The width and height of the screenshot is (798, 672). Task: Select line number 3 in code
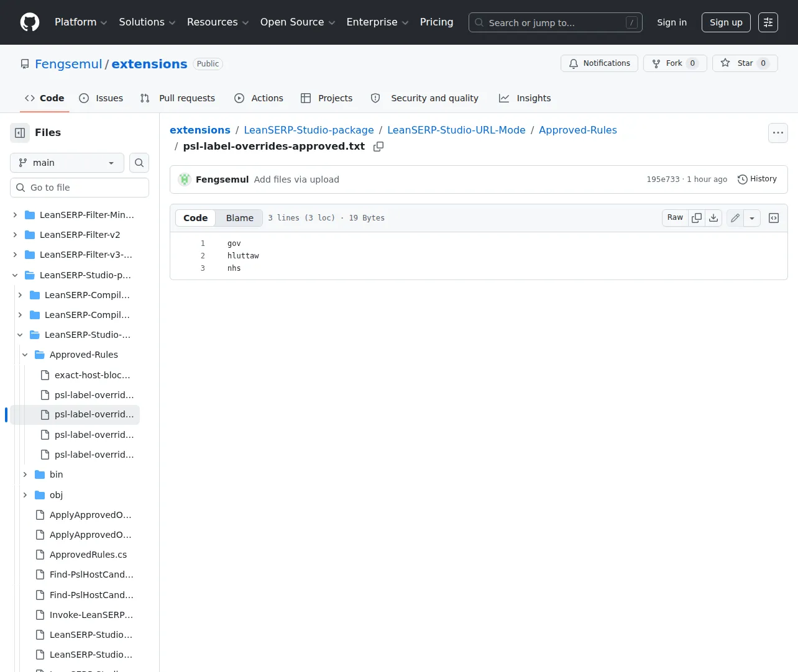click(x=203, y=268)
